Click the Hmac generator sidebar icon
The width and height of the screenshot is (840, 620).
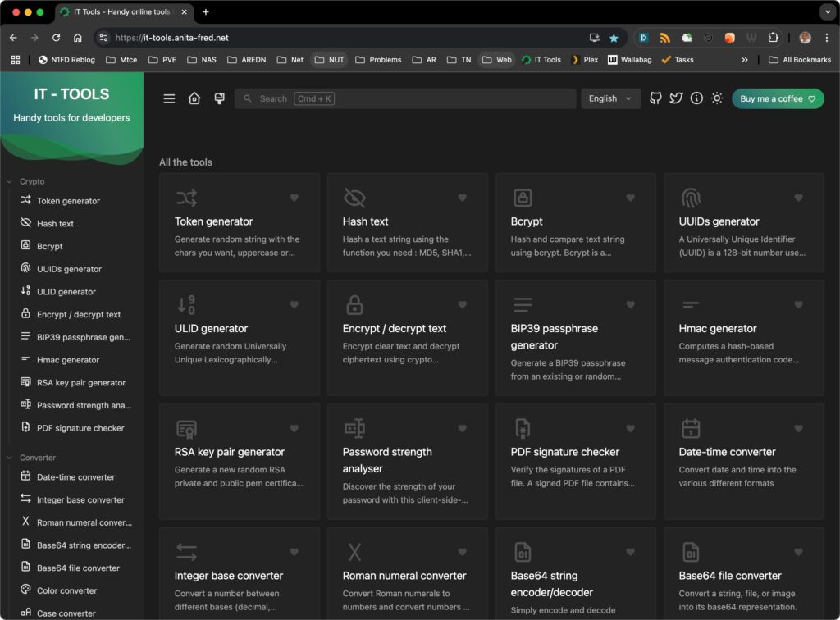pyautogui.click(x=25, y=358)
